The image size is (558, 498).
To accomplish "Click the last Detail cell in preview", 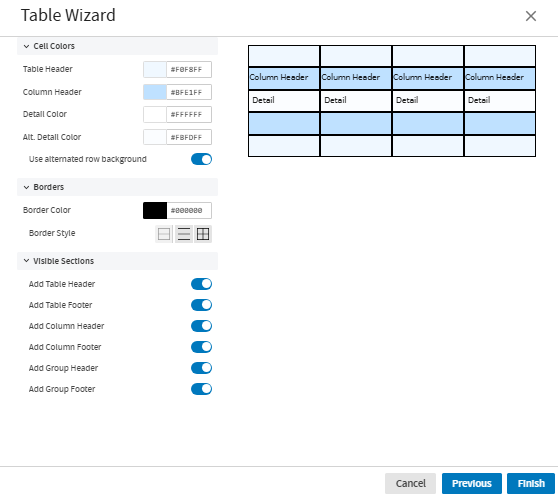I will 500,101.
